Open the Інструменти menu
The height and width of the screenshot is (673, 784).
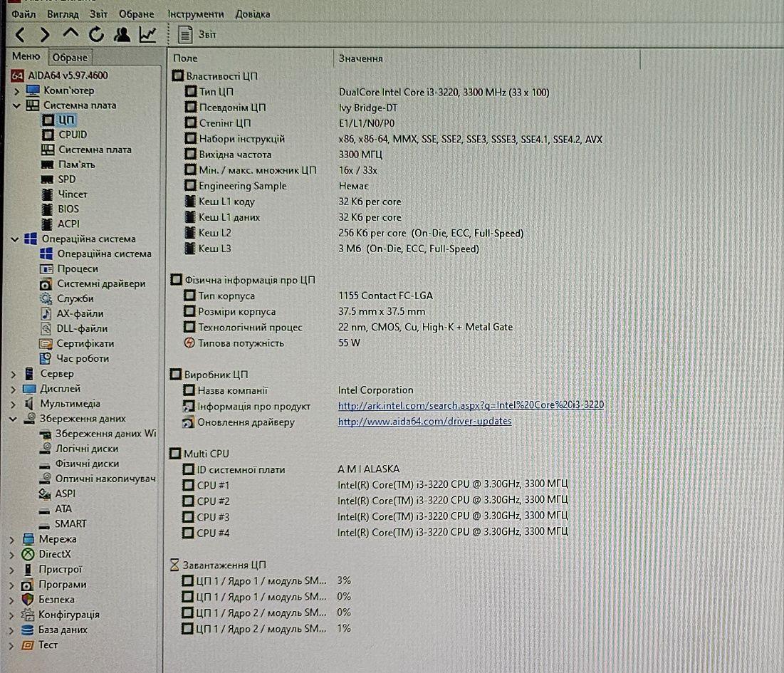pyautogui.click(x=196, y=14)
